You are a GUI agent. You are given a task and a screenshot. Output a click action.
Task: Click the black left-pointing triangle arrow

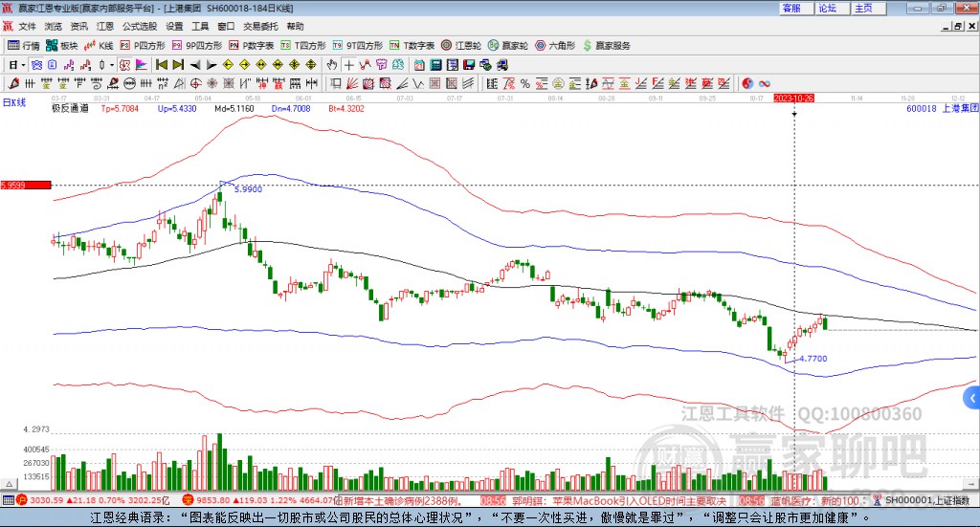(x=195, y=65)
